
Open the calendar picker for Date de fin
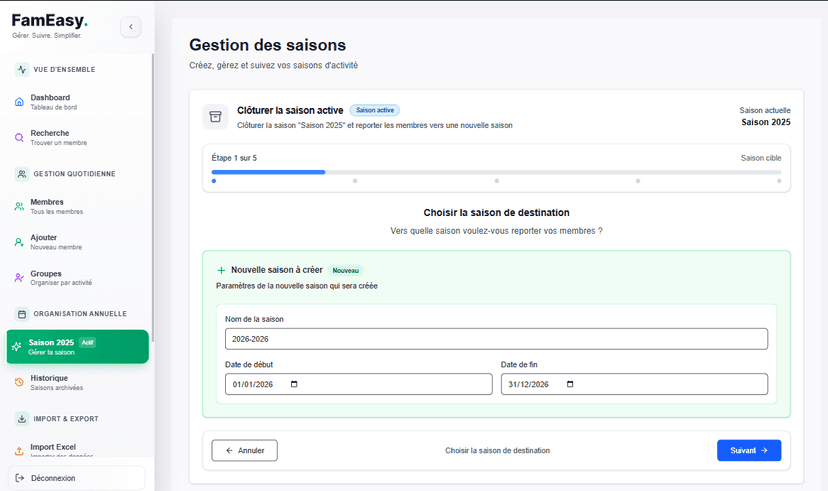(x=570, y=384)
